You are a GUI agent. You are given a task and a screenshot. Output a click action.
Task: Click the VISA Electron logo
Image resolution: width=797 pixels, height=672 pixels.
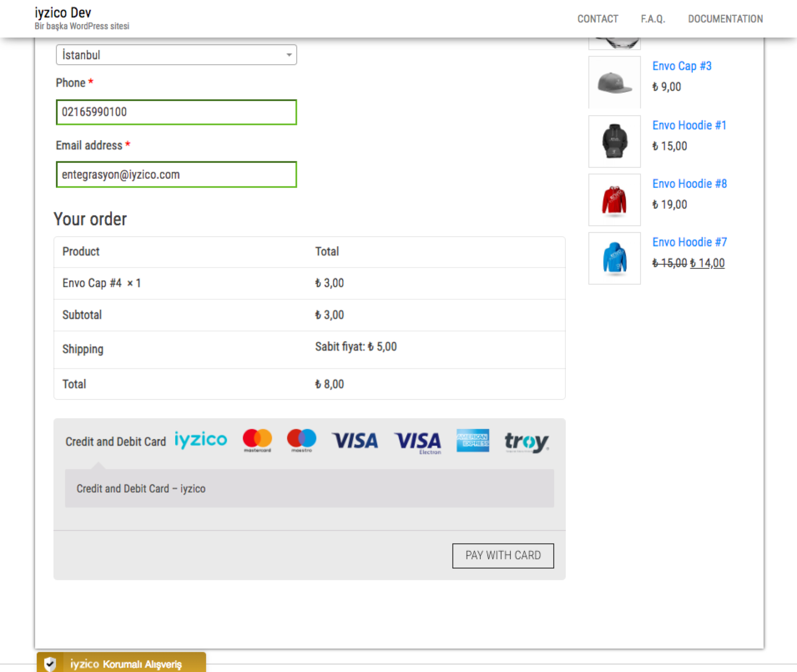coord(418,442)
